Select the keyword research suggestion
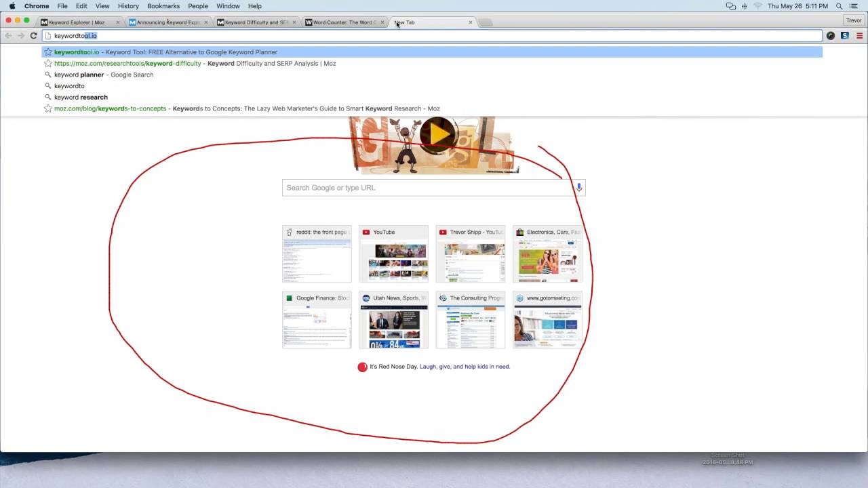 tap(432, 97)
